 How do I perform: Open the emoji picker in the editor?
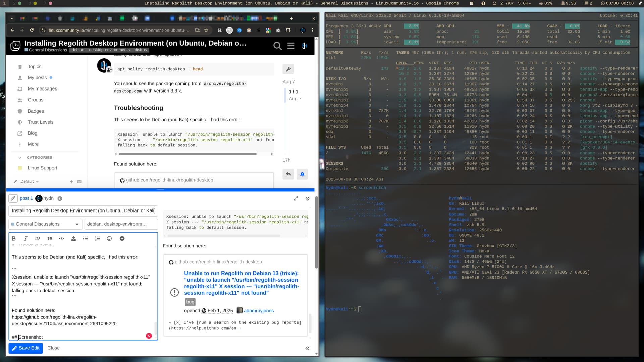[x=109, y=238]
